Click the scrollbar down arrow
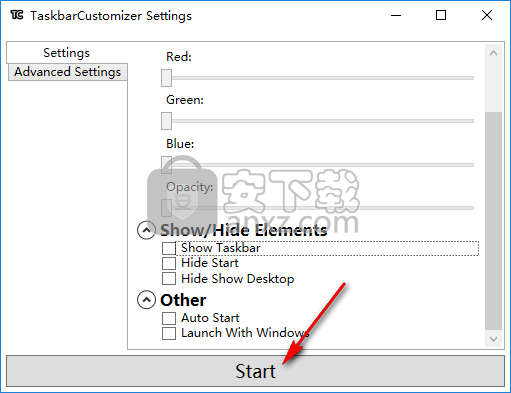511x393 pixels. click(x=493, y=339)
